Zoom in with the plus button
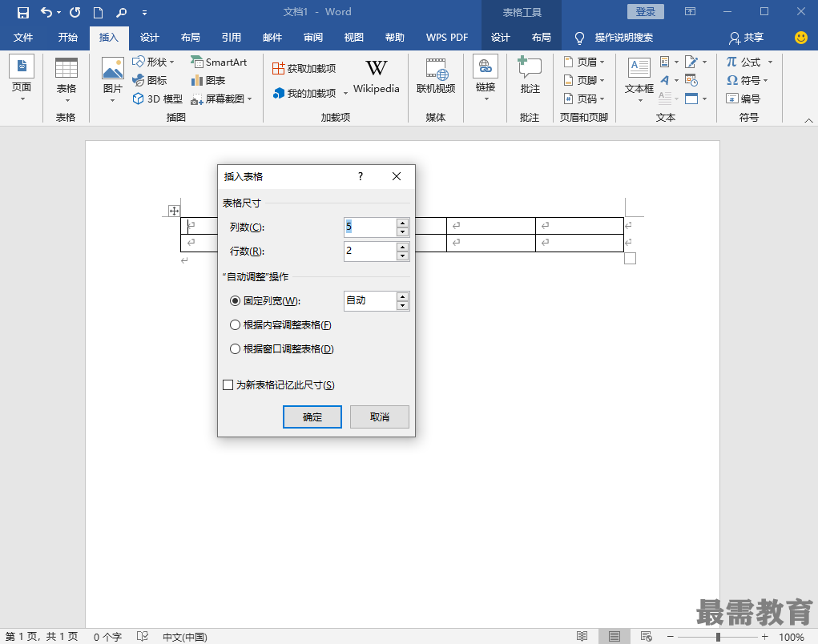The image size is (818, 644). coord(765,637)
